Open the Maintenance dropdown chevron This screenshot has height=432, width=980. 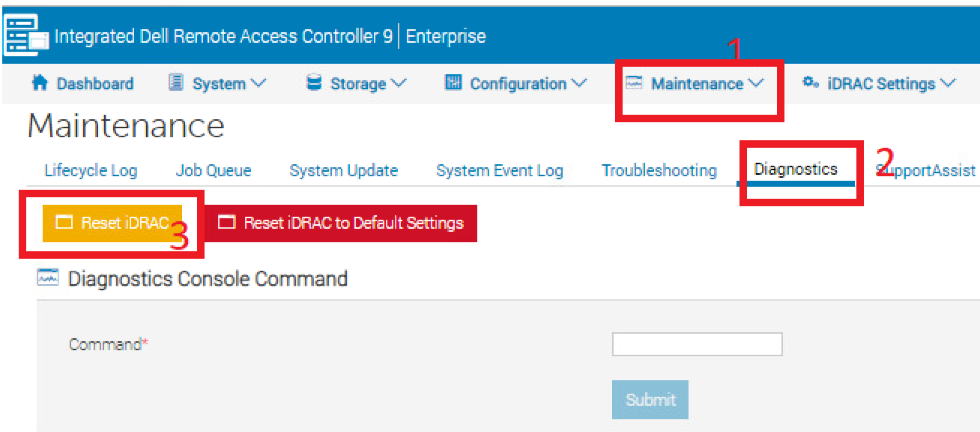757,83
